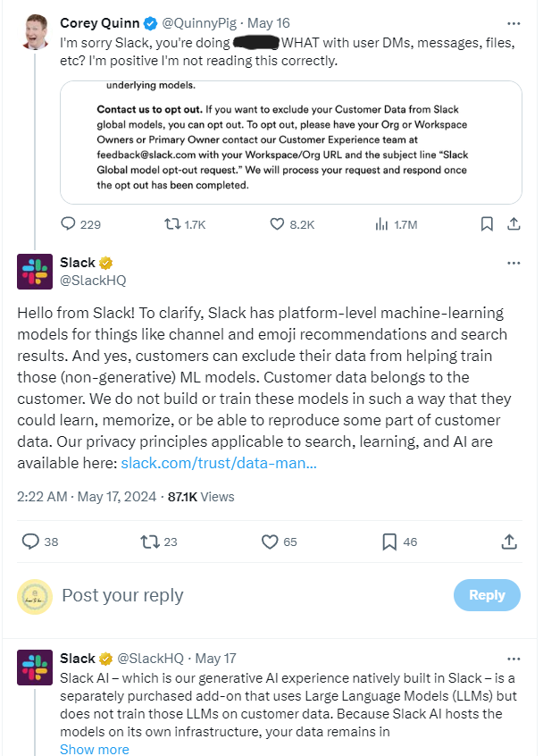Bookmark Slack's tweet with 46 bookmarks
The image size is (543, 756).
click(x=399, y=542)
